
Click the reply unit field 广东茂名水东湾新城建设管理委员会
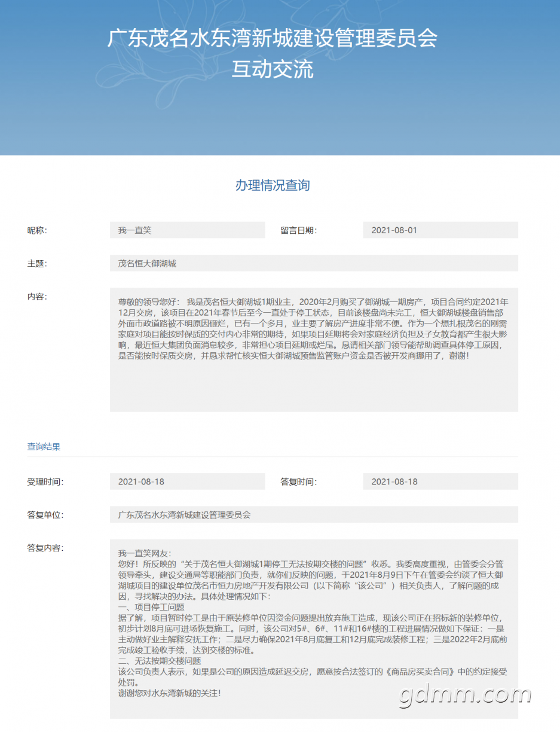(314, 514)
